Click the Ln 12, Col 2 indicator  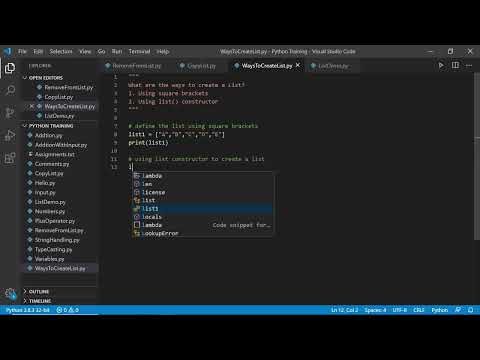pyautogui.click(x=344, y=310)
